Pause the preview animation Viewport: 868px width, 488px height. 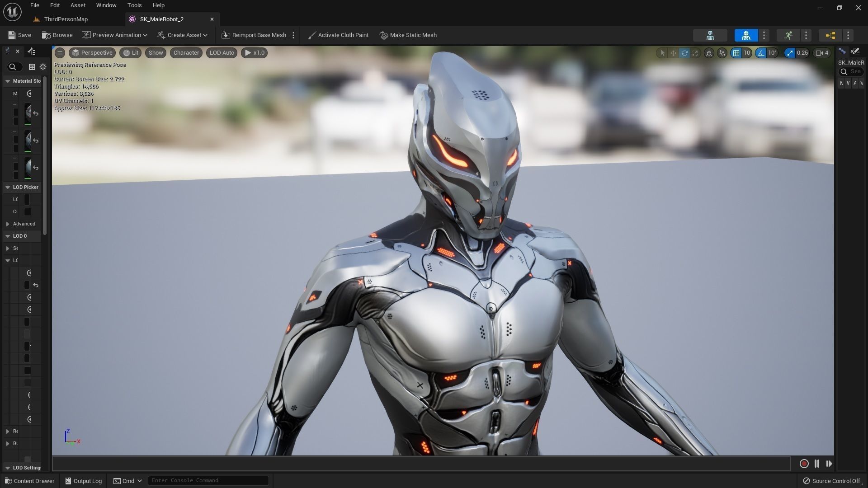coord(817,464)
